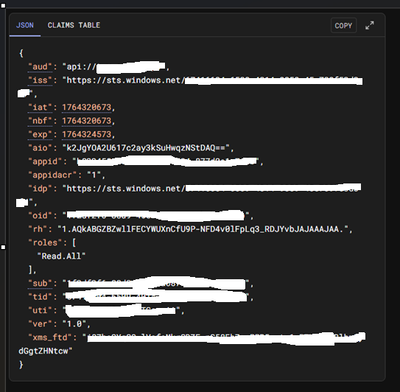
Task: Select the "aio" claim key
Action: 40,148
